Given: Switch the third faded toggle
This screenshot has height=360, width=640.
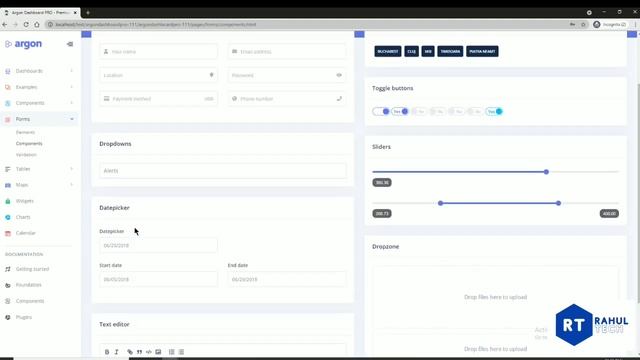Looking at the screenshot, I should [x=418, y=111].
